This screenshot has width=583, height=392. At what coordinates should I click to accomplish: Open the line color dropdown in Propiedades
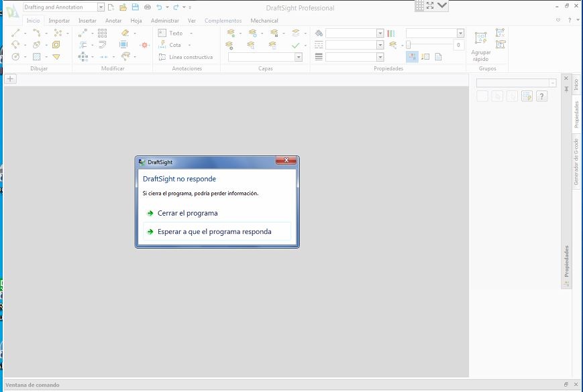(380, 33)
